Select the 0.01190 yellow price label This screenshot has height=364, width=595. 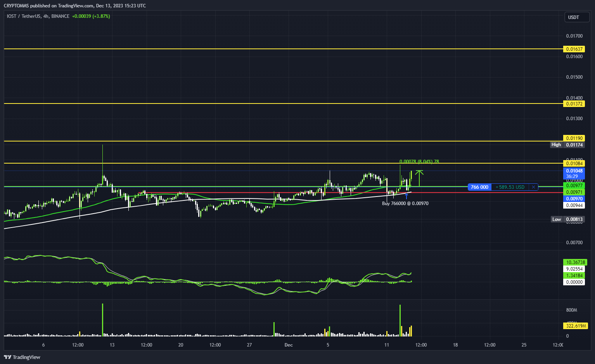[x=574, y=138]
